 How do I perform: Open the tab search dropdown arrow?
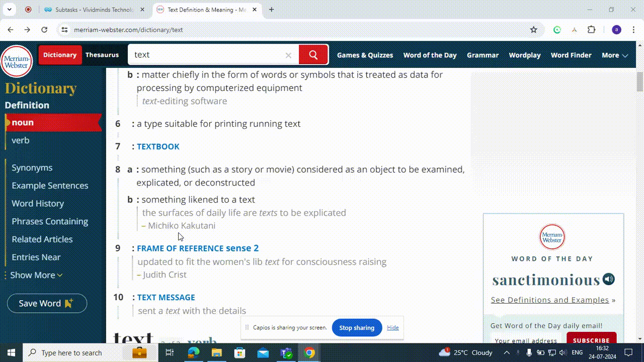9,10
